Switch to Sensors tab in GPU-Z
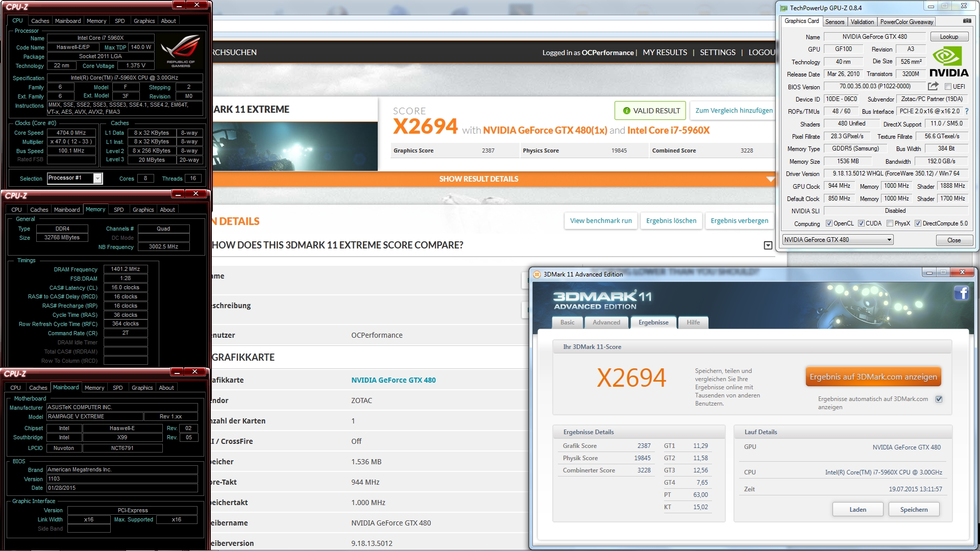The image size is (980, 551). coord(835,22)
